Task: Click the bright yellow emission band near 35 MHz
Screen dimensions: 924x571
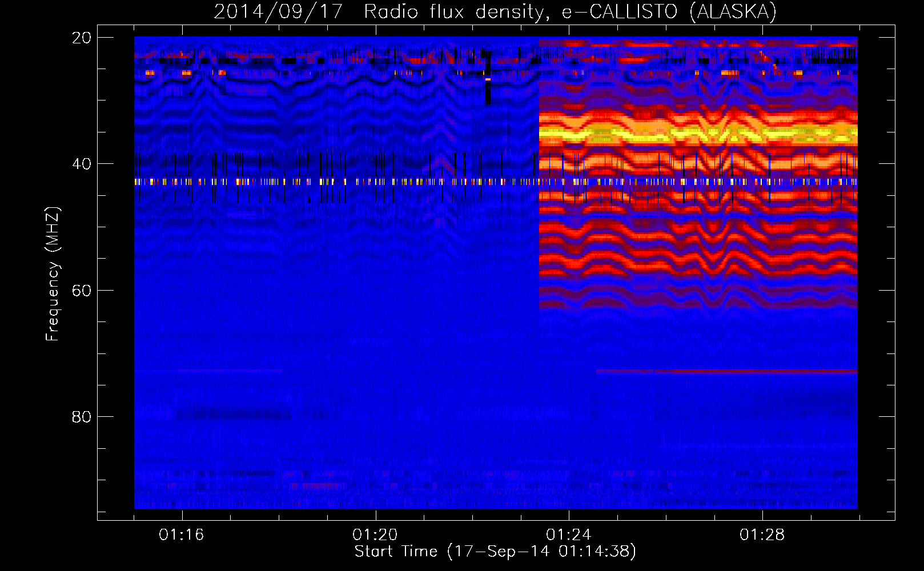Action: (698, 135)
